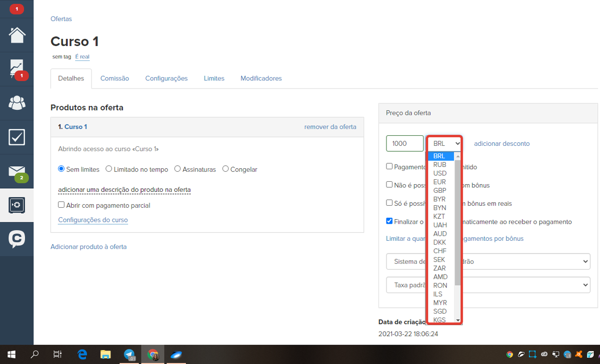
Task: Switch to the Comissão tab
Action: pyautogui.click(x=114, y=78)
